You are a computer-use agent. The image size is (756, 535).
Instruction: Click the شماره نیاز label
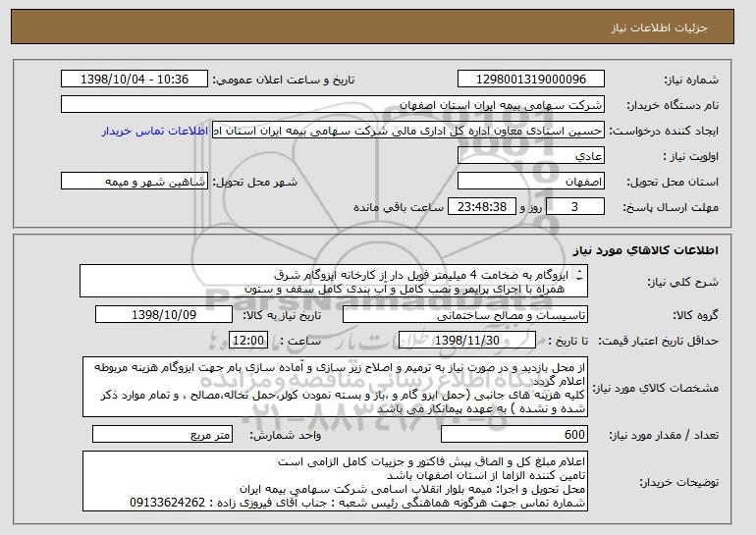(691, 80)
